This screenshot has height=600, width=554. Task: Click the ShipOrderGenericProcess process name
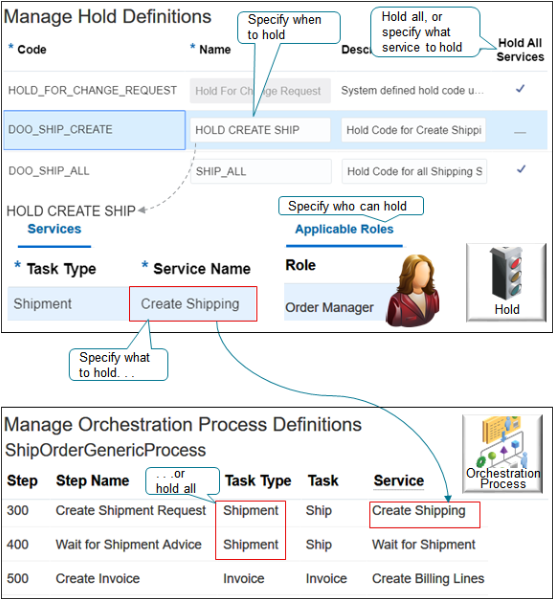click(x=106, y=450)
